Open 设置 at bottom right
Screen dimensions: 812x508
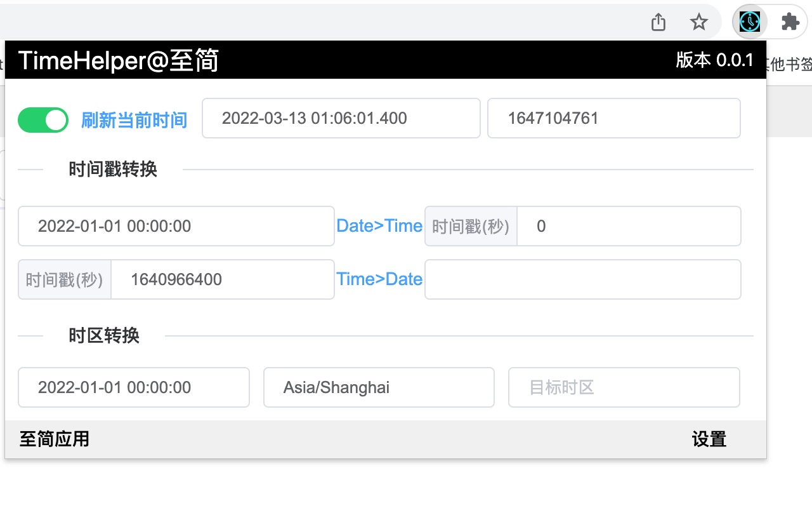709,439
